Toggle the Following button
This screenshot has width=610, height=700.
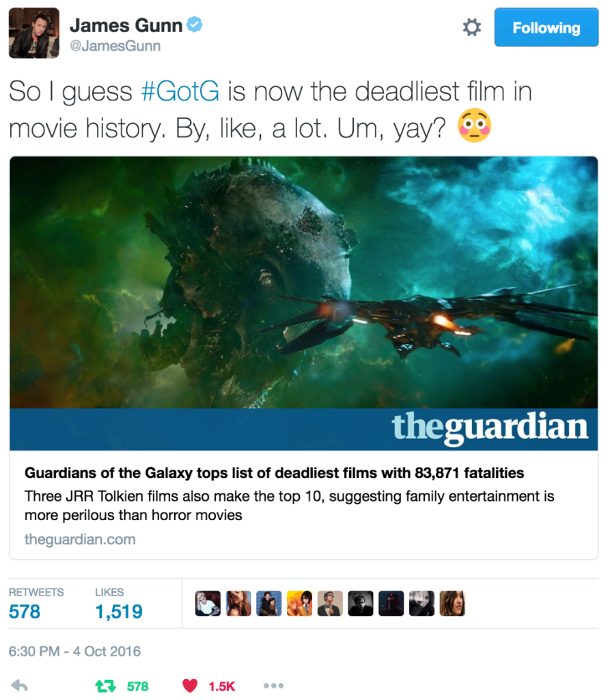click(x=546, y=27)
